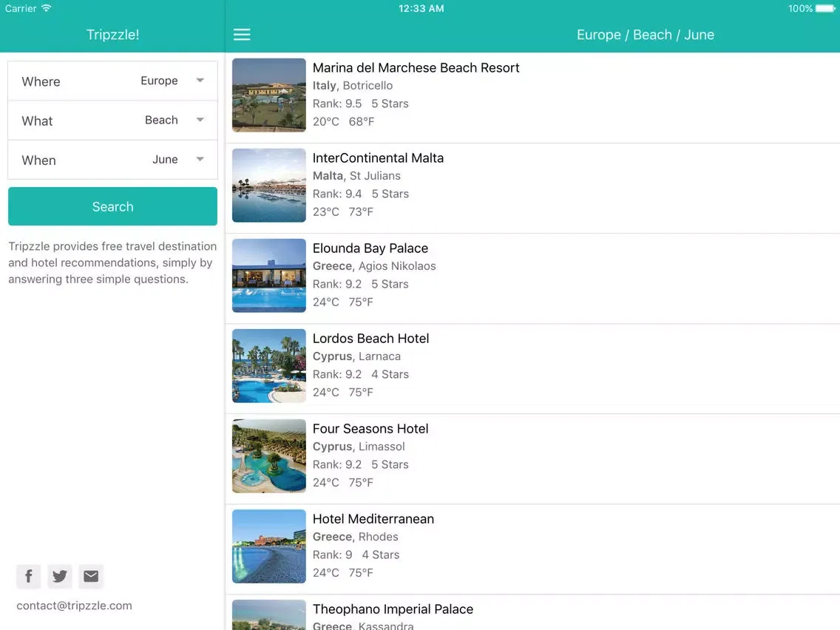Image resolution: width=840 pixels, height=630 pixels.
Task: Click Europe / Beach / June header
Action: tap(645, 35)
